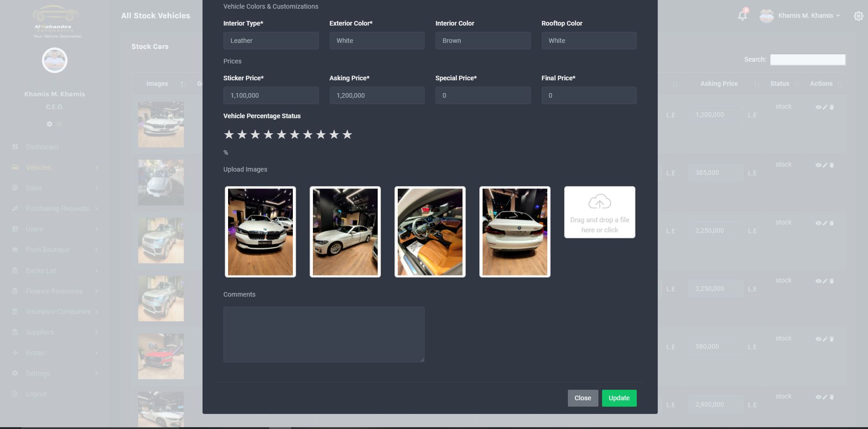This screenshot has width=868, height=429.
Task: Expand the Vehicles sidebar chevron
Action: click(x=96, y=167)
